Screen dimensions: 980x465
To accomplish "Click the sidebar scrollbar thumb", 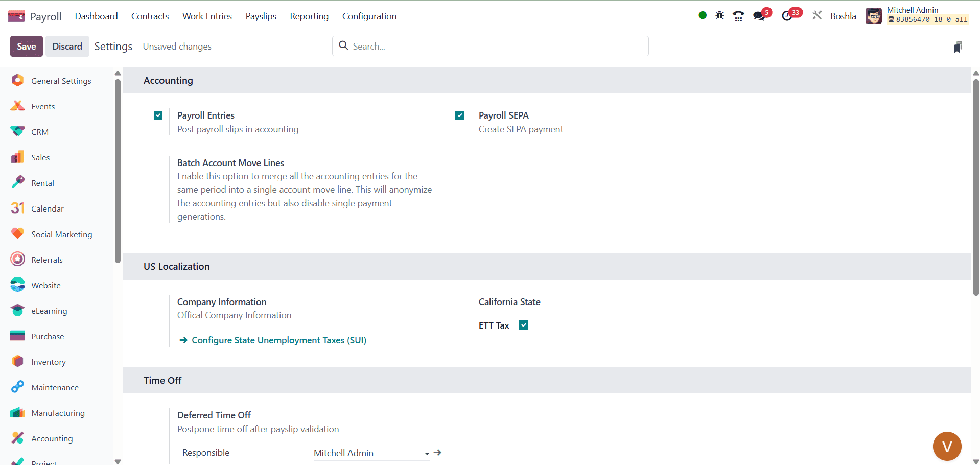I will coord(118,171).
